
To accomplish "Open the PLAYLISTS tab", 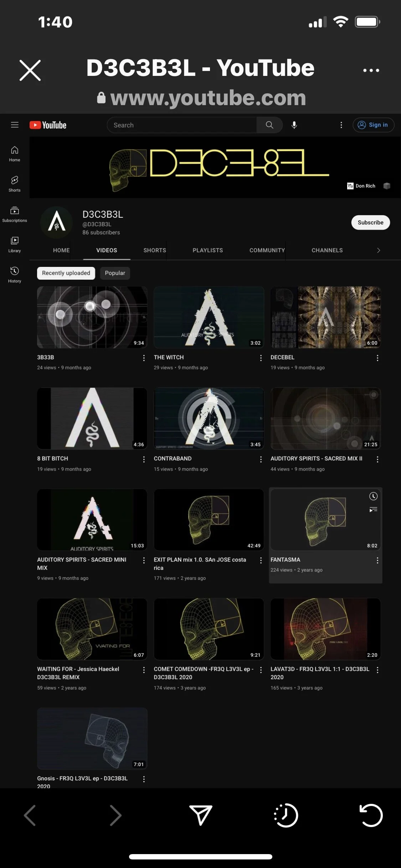I will pyautogui.click(x=208, y=250).
